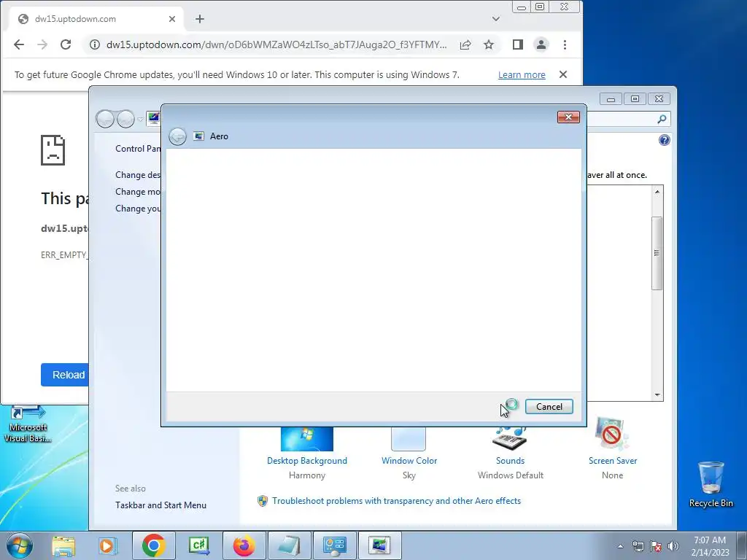The width and height of the screenshot is (747, 560).
Task: Open the Windows Start menu
Action: point(20,545)
